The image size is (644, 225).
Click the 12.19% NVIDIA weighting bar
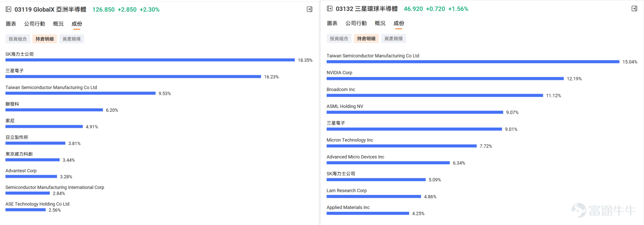(445, 79)
